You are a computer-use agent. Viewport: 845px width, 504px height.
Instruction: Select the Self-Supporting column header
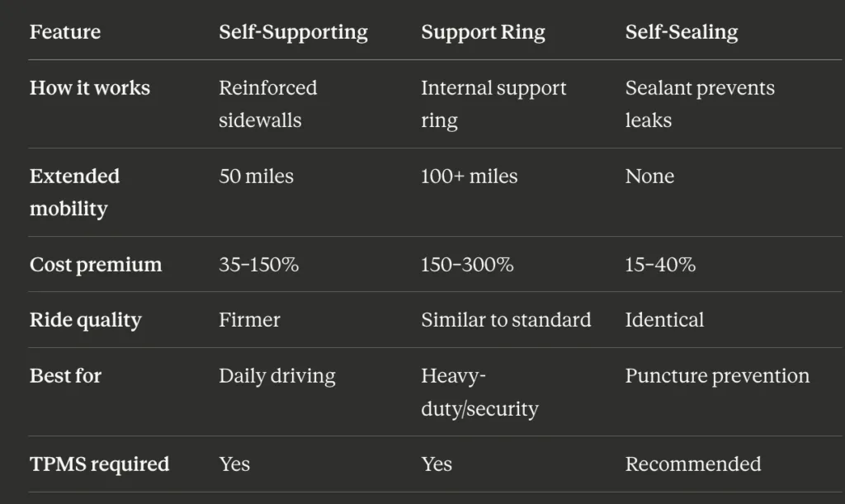(293, 32)
